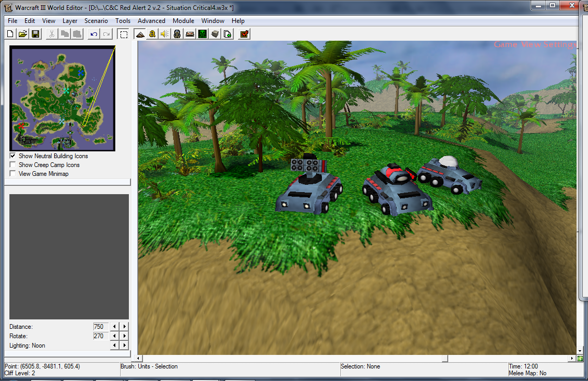Screen dimensions: 588x381
Task: Close the World Editor window
Action: coord(571,5)
